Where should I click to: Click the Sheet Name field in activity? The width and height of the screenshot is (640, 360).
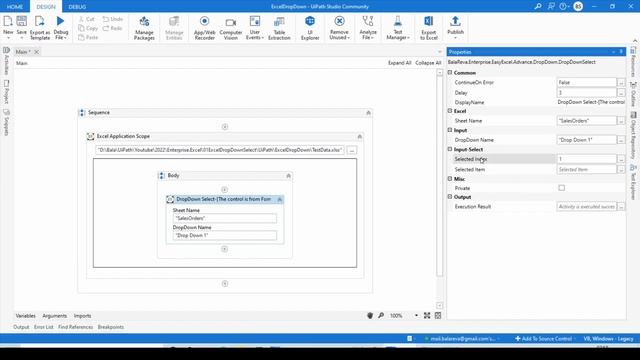(224, 218)
